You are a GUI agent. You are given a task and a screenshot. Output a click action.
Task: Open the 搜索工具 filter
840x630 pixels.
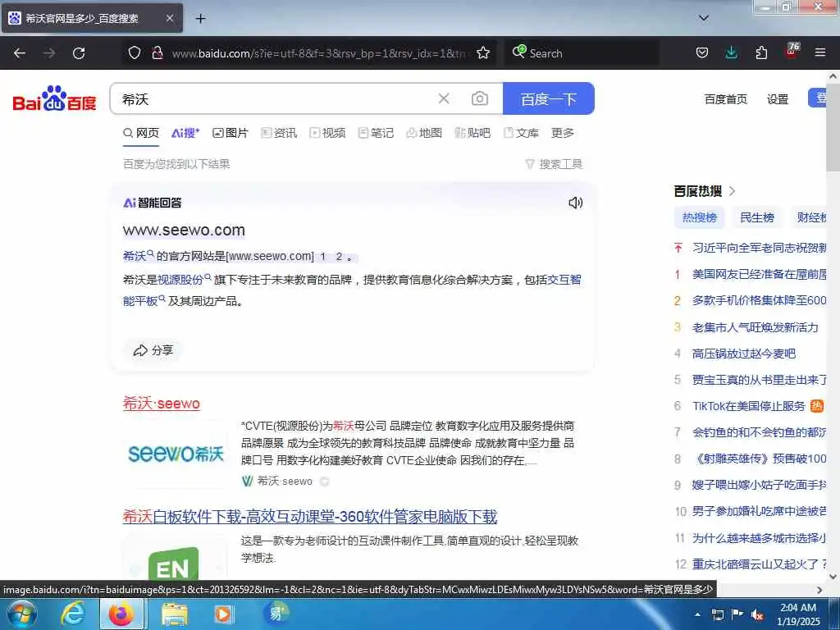554,164
